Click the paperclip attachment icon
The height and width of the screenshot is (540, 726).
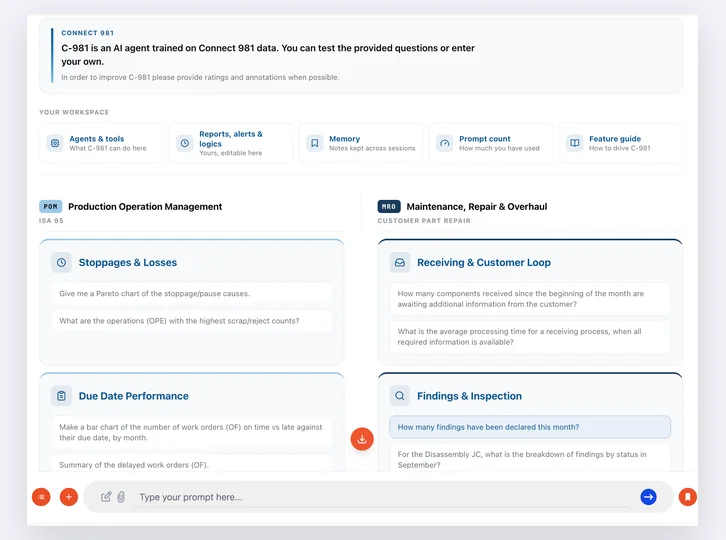tap(121, 497)
